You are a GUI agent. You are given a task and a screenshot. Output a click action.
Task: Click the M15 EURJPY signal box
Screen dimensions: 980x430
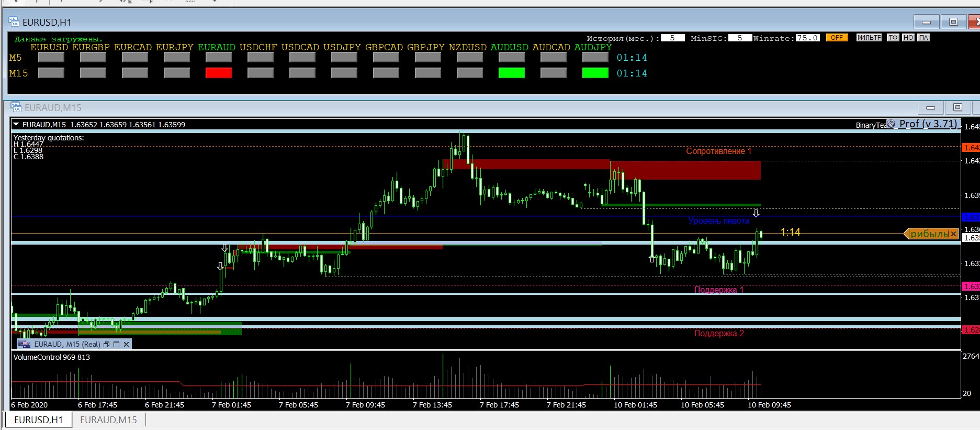(x=177, y=73)
